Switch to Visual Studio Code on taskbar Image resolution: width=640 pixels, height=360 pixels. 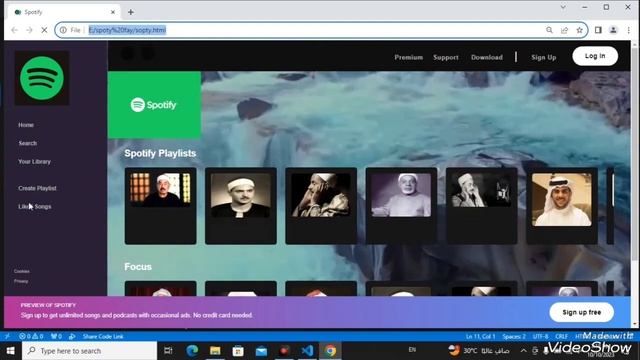[x=307, y=351]
